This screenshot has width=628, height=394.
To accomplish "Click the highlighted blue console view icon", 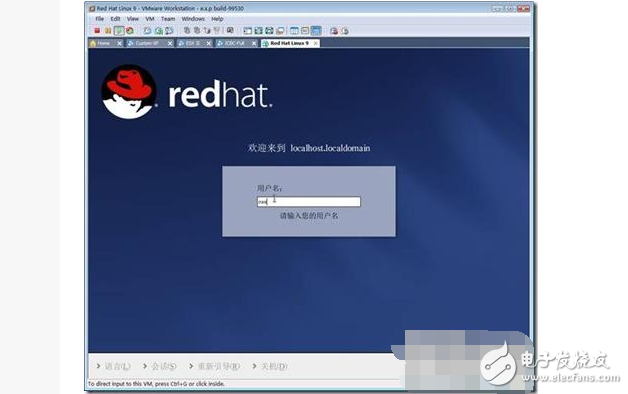I will tap(316, 30).
